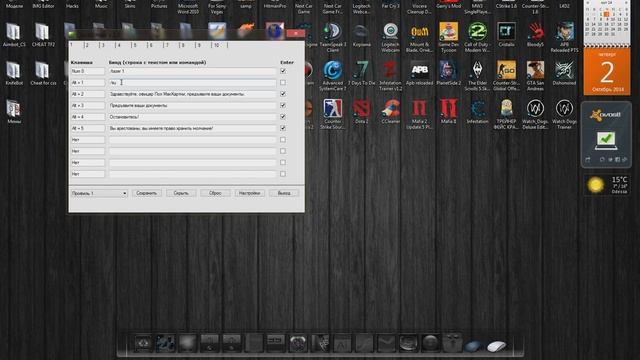The height and width of the screenshot is (360, 640).
Task: Open the Cristalix desktop shortcut
Action: click(x=506, y=35)
